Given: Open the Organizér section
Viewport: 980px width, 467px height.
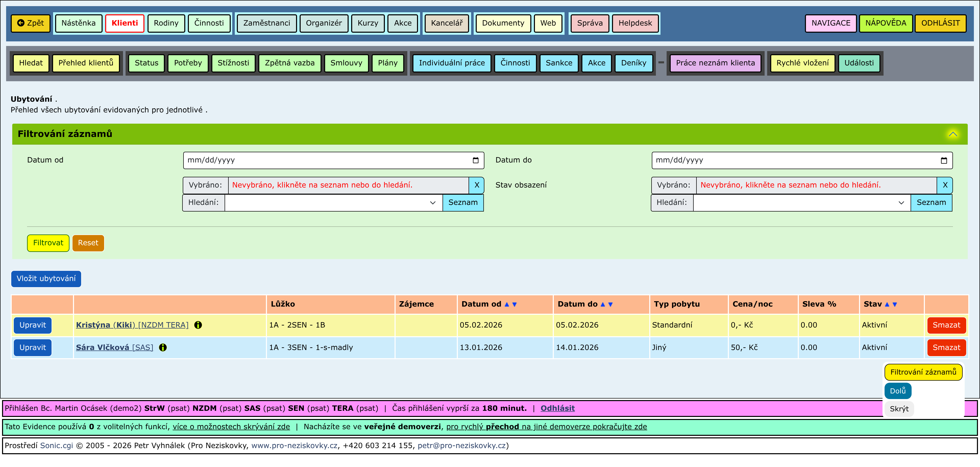Looking at the screenshot, I should (324, 23).
